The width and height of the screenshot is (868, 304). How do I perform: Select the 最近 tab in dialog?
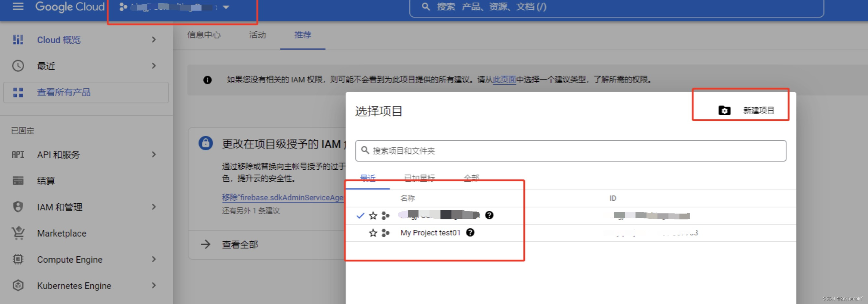[367, 178]
